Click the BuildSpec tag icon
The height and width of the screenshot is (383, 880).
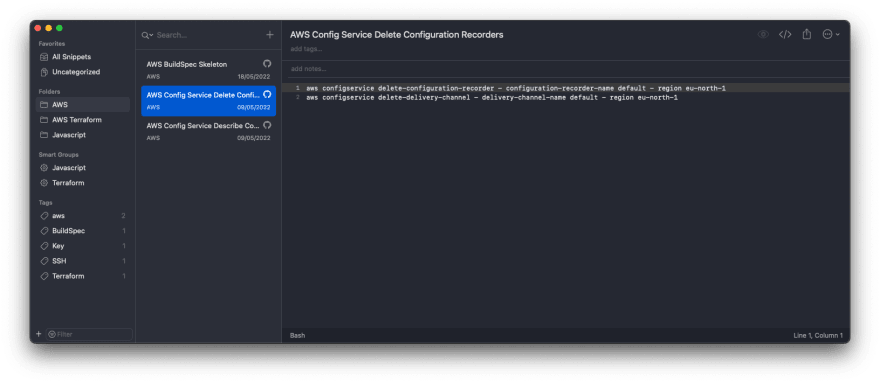pos(44,231)
